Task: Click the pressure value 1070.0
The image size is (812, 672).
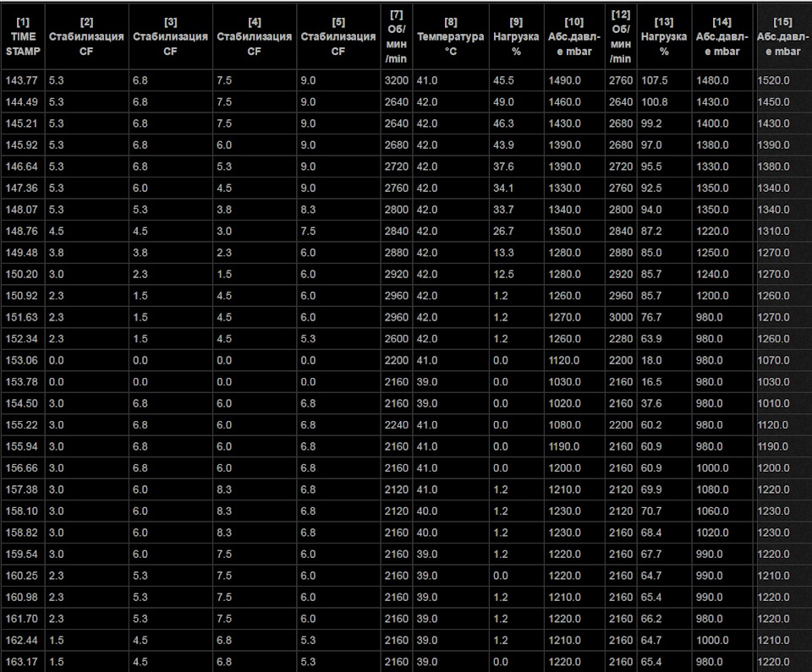Action: pyautogui.click(x=774, y=360)
